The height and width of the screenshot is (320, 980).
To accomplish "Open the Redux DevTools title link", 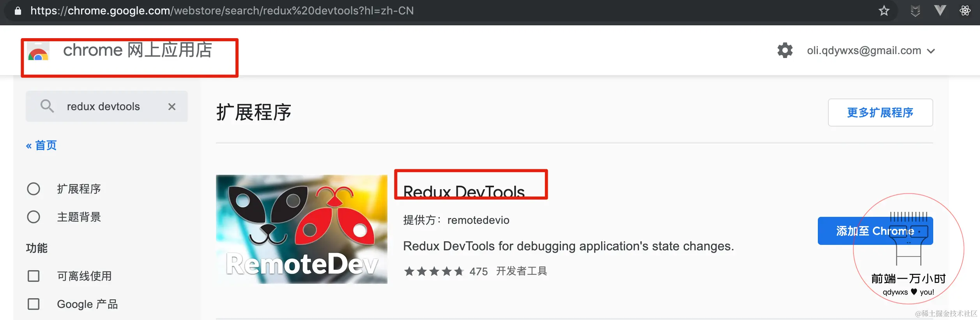I will [x=463, y=192].
